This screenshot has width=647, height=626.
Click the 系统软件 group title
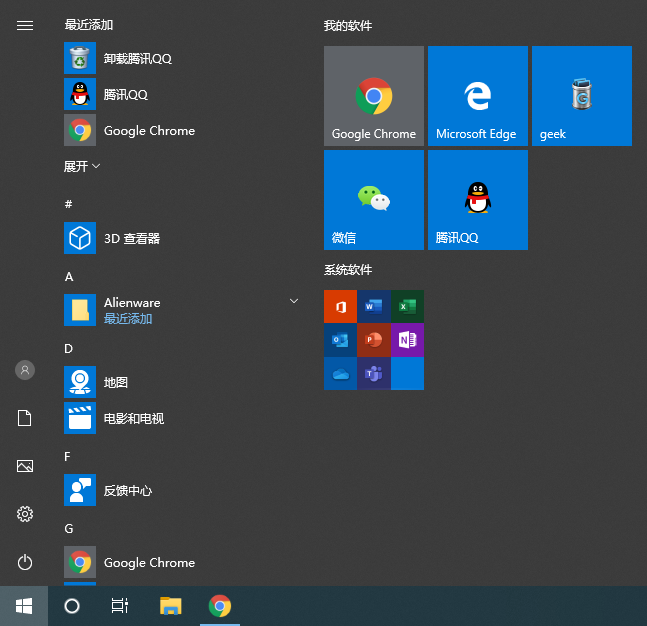coord(348,270)
